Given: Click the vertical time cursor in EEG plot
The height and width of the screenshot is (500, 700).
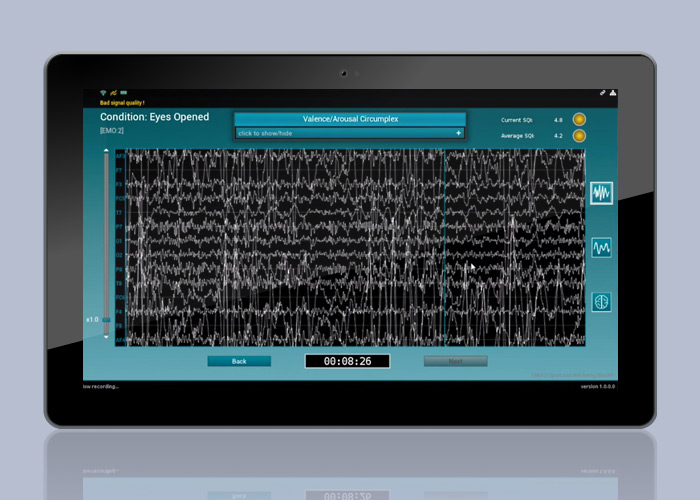Looking at the screenshot, I should click(x=443, y=250).
